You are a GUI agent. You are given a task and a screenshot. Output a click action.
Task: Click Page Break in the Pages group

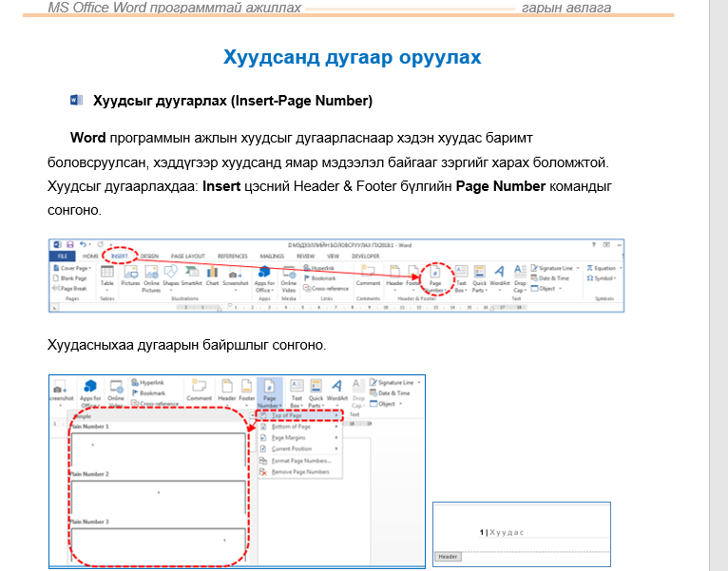70,288
